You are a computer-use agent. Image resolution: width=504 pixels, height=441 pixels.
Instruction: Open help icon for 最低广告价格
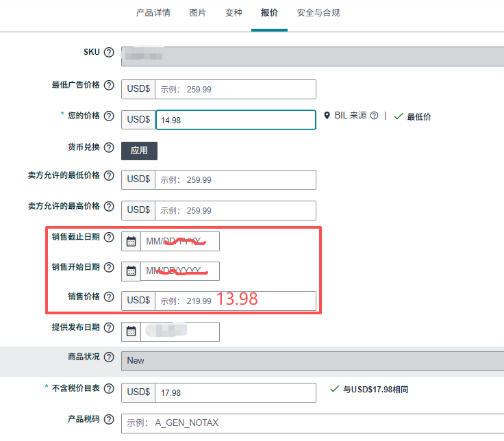[x=109, y=85]
